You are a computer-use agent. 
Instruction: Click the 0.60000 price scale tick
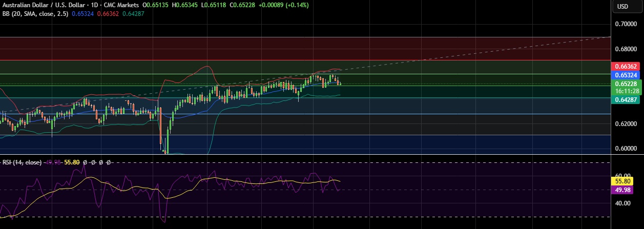click(x=625, y=149)
